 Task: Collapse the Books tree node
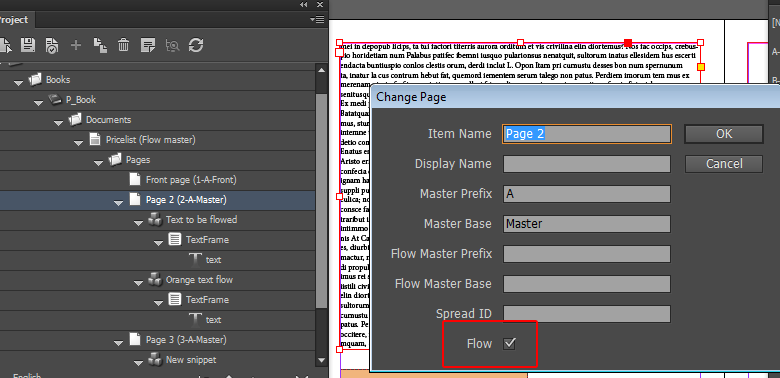[19, 83]
